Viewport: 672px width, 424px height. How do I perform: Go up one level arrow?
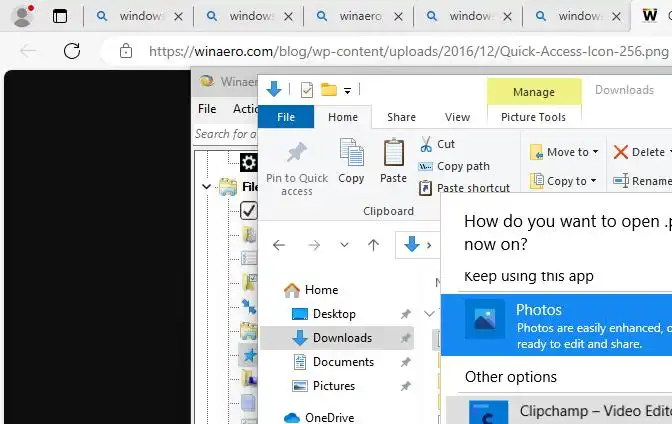373,245
